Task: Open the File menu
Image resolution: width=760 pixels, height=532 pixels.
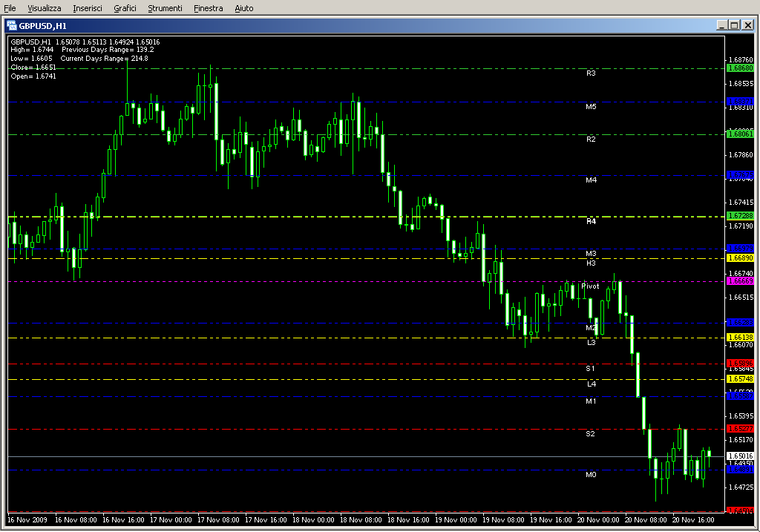Action: coord(10,8)
